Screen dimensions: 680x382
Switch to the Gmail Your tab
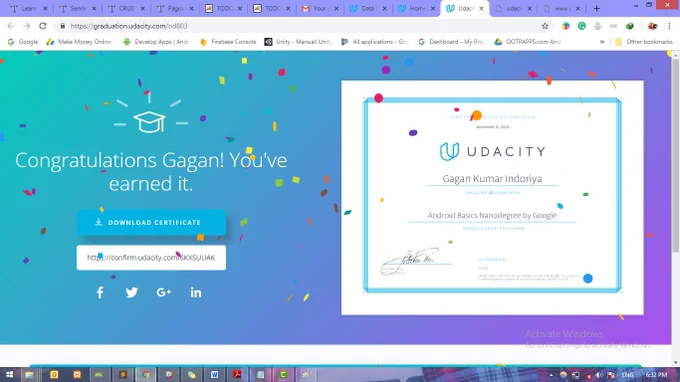point(320,8)
